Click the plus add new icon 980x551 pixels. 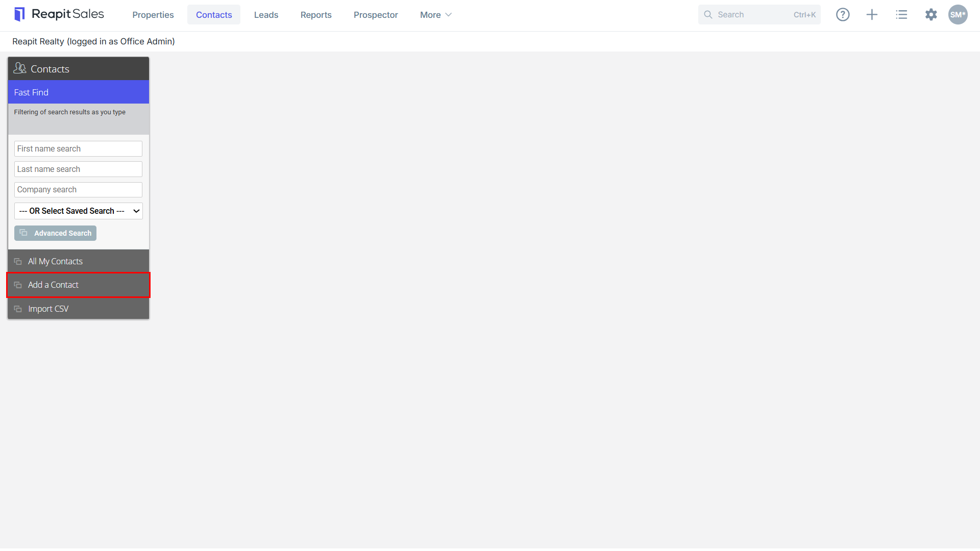(x=872, y=15)
